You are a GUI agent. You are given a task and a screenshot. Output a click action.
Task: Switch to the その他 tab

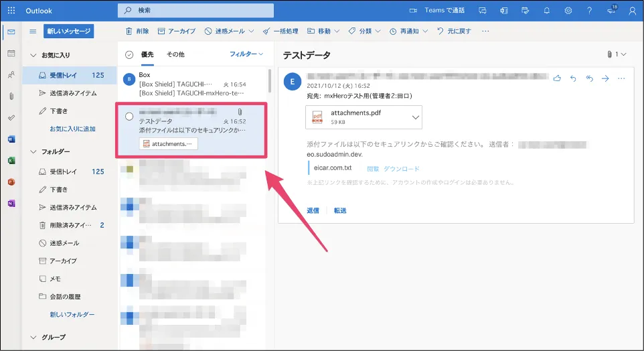[x=175, y=54]
